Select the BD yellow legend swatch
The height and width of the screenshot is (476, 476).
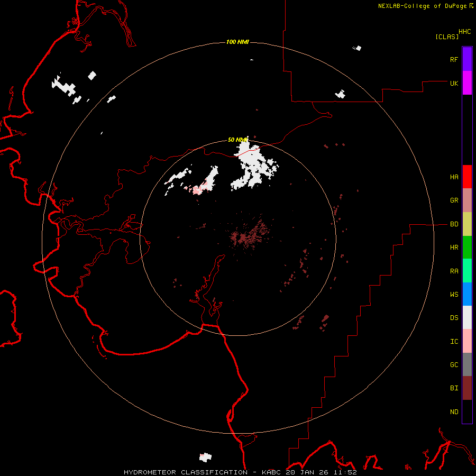467,224
